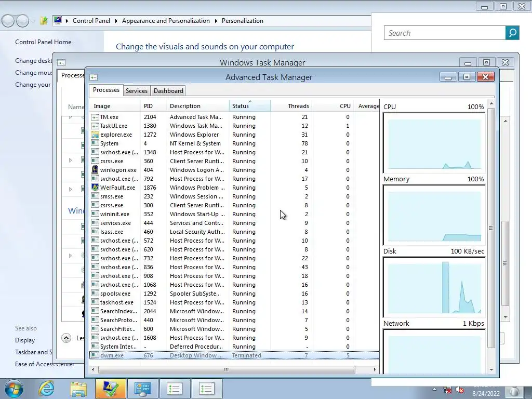Screen dimensions: 532x399
Task: Click the Windows Task Manager title bar icon
Action: (x=61, y=63)
